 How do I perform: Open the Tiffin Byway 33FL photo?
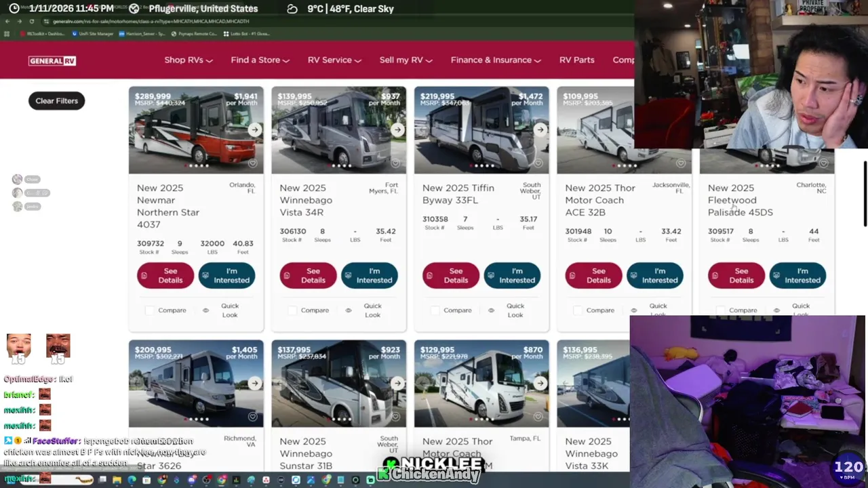click(481, 130)
